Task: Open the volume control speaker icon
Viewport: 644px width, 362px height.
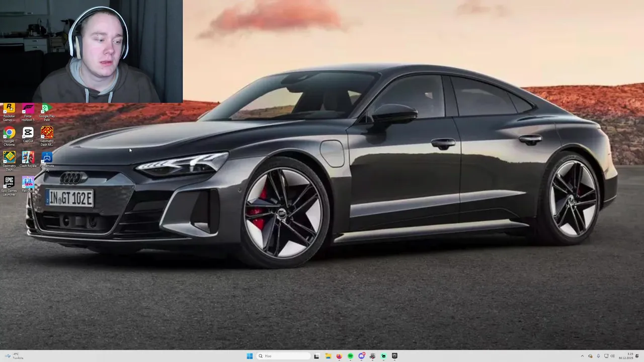Action: pyautogui.click(x=612, y=356)
